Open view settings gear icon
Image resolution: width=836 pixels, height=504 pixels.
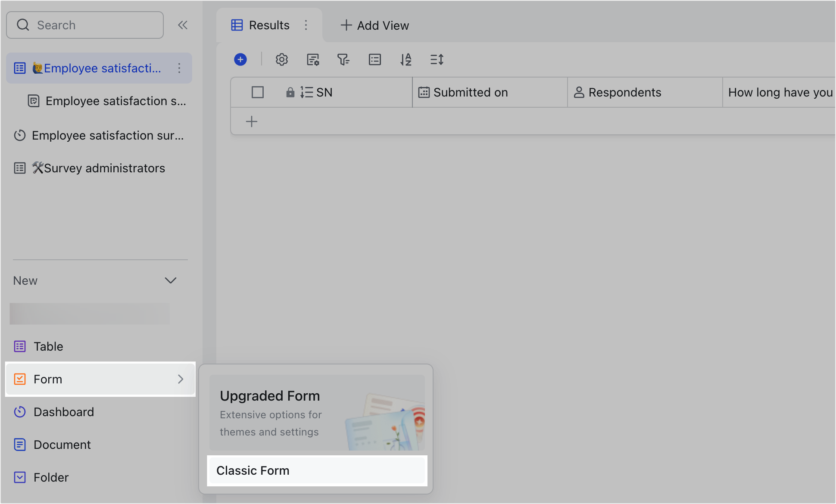[282, 59]
